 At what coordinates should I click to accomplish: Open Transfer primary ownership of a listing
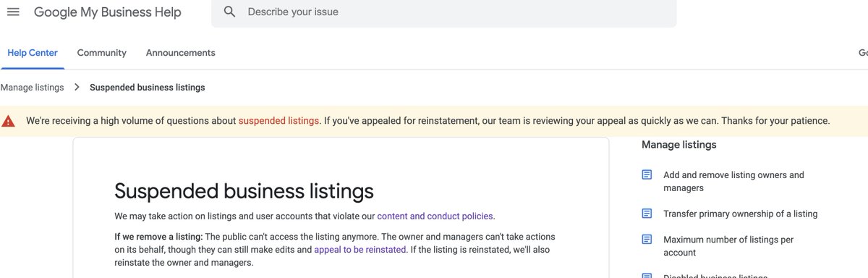coord(741,214)
